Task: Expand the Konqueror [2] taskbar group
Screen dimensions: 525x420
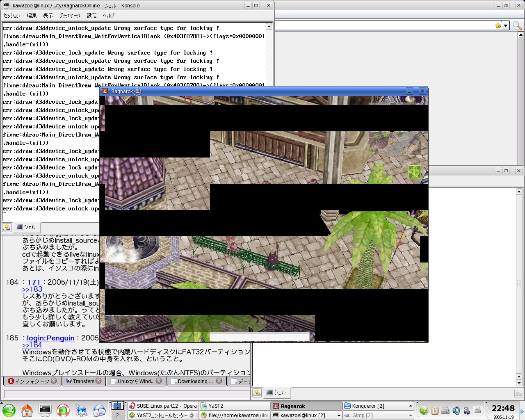Action: click(x=411, y=406)
